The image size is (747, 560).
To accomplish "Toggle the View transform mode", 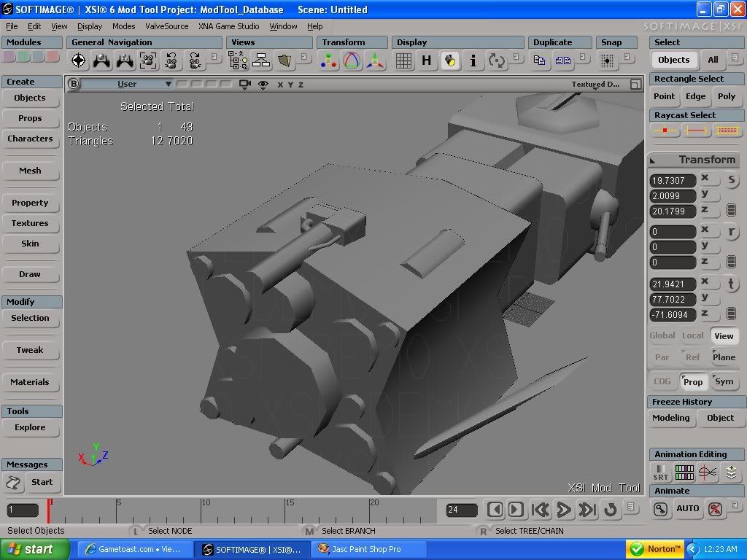I will click(724, 335).
